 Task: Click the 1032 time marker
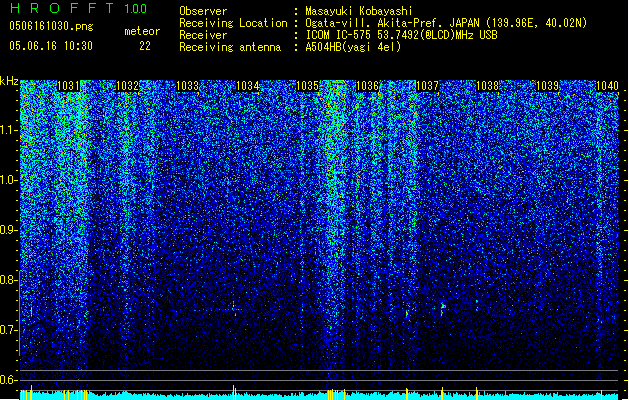tap(127, 86)
